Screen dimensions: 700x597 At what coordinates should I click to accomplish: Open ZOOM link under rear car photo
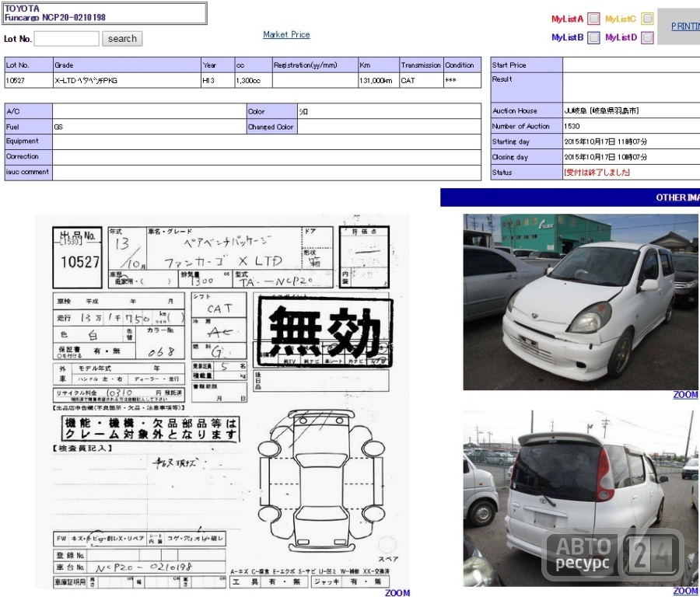coord(685,591)
